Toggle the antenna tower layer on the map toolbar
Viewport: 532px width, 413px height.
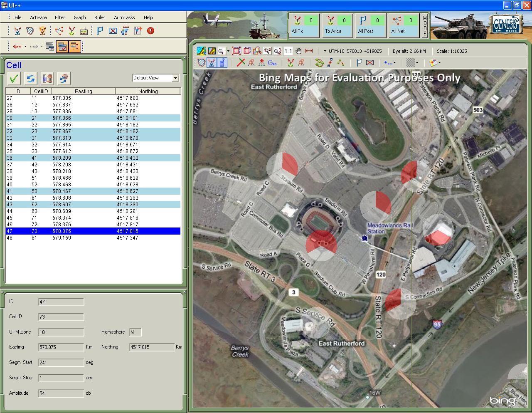(212, 63)
